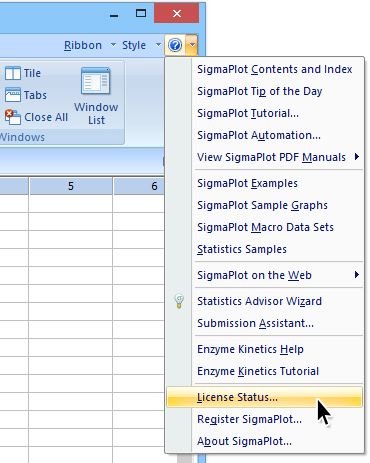Expand the Ribbon dropdown arrow
370x463 pixels.
(113, 45)
